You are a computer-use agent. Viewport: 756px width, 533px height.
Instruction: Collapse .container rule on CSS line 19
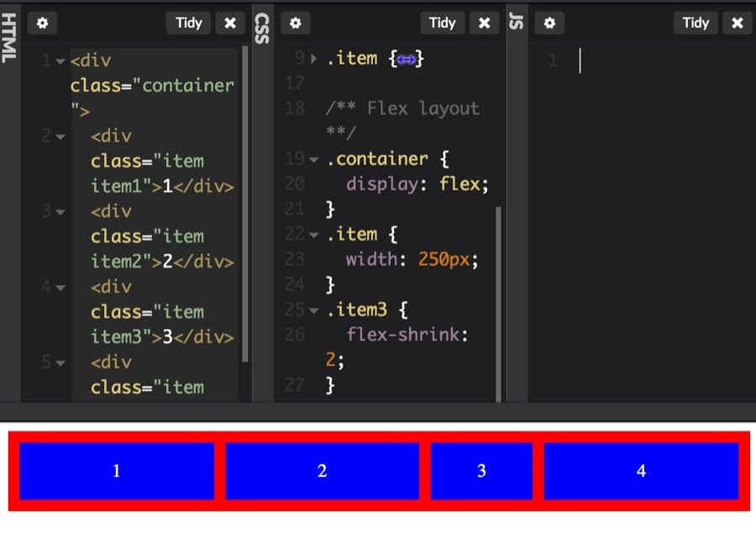[314, 159]
